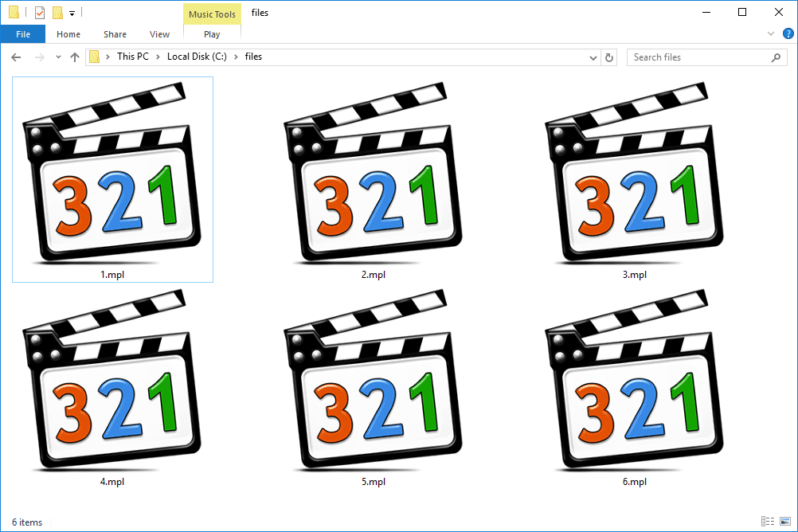Select the 3.mpl clapperboard icon
This screenshot has width=798, height=532.
pos(634,173)
